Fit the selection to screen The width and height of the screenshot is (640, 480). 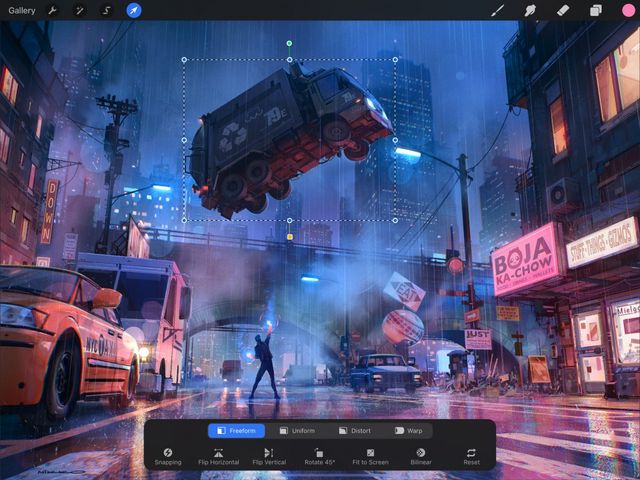coord(370,457)
